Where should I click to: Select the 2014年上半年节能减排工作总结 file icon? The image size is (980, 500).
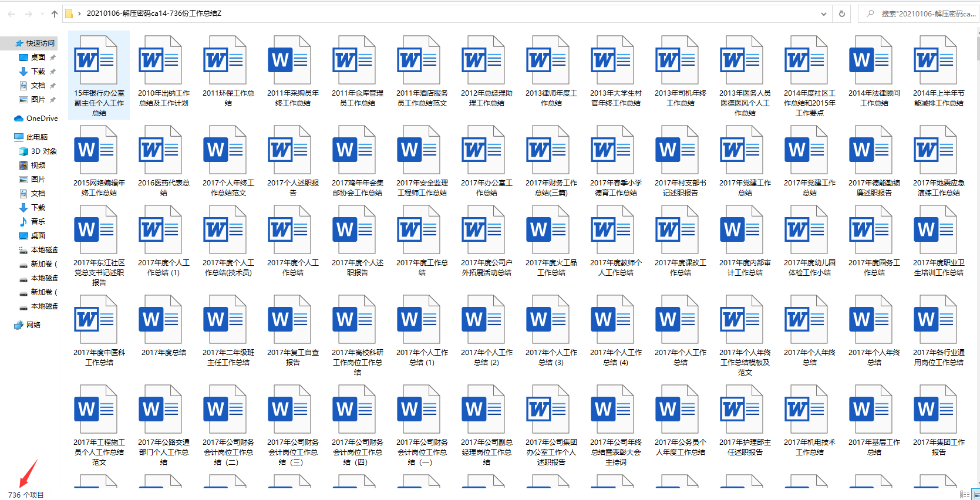[934, 60]
